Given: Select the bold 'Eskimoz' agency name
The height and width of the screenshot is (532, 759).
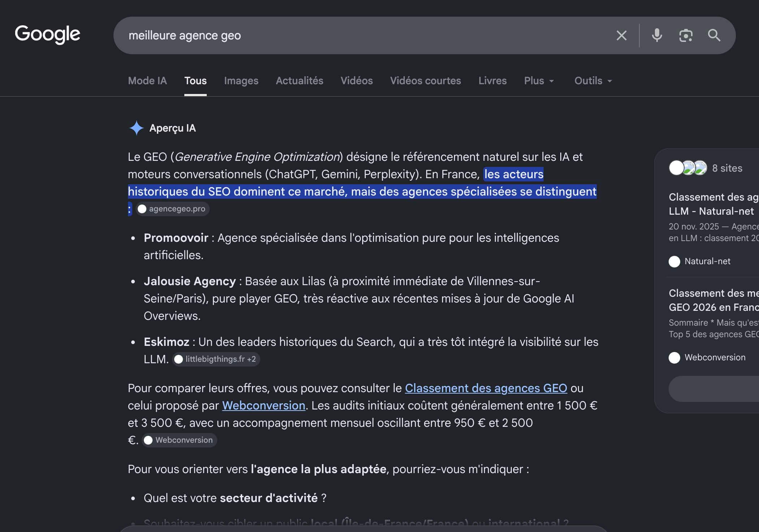Looking at the screenshot, I should pyautogui.click(x=166, y=342).
